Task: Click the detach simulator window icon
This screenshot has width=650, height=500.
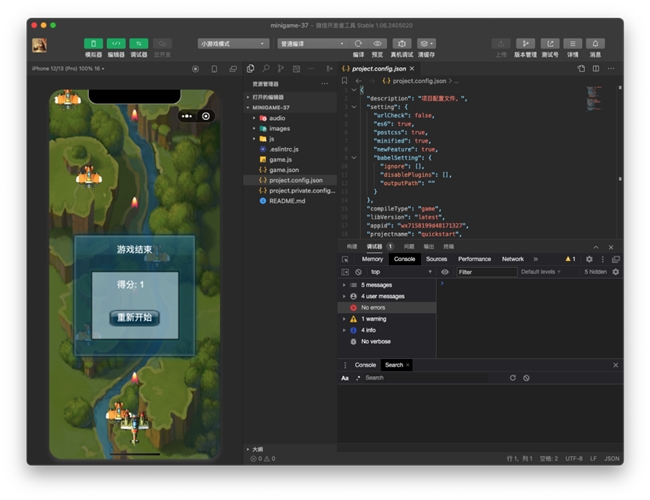Action: tap(233, 69)
